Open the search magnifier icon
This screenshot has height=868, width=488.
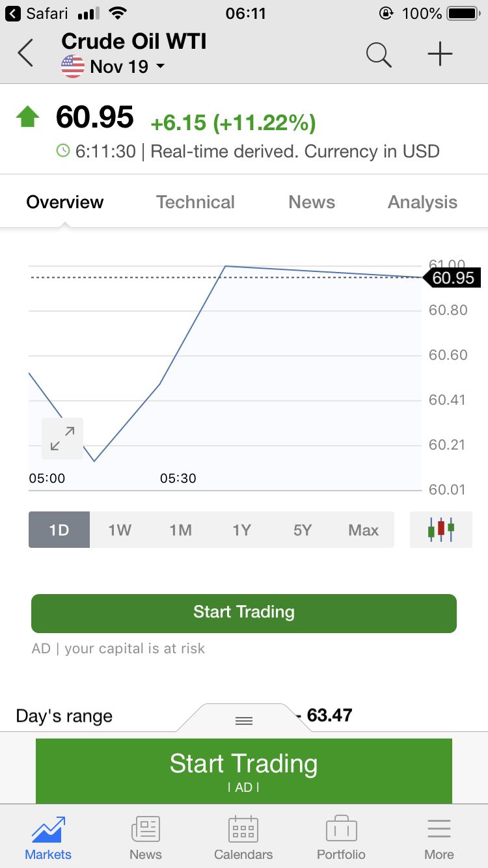click(x=378, y=54)
